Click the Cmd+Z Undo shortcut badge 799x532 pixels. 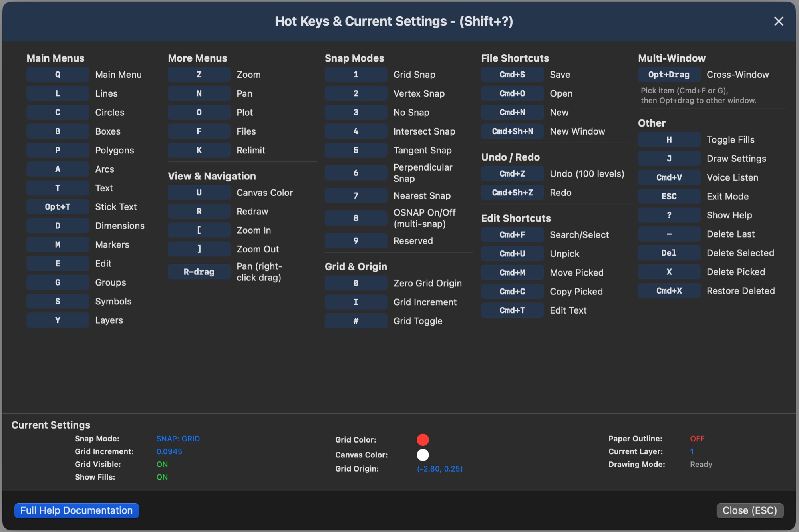point(512,174)
